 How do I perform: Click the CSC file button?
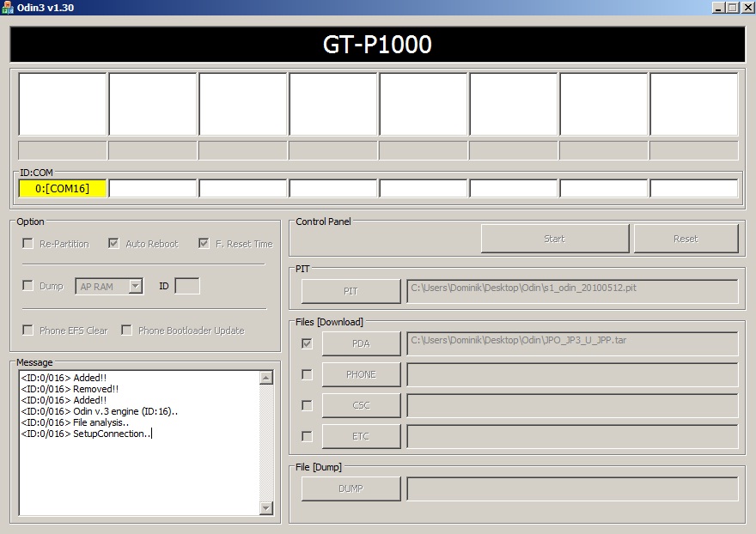click(x=361, y=405)
